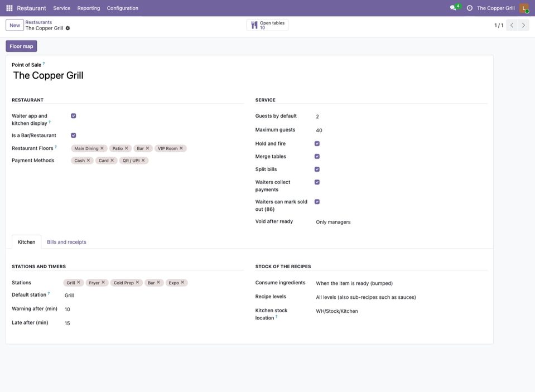Open Consume ingredients dropdown
This screenshot has width=535, height=392.
tap(401, 283)
